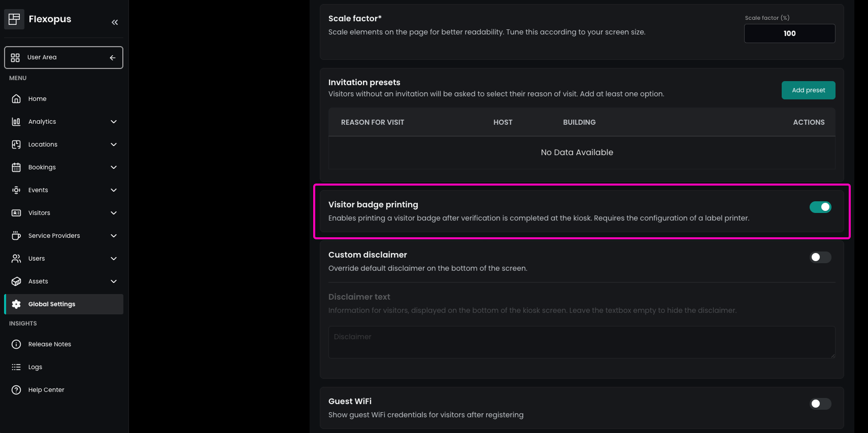The height and width of the screenshot is (433, 868).
Task: Click the Global Settings gear icon
Action: click(16, 304)
